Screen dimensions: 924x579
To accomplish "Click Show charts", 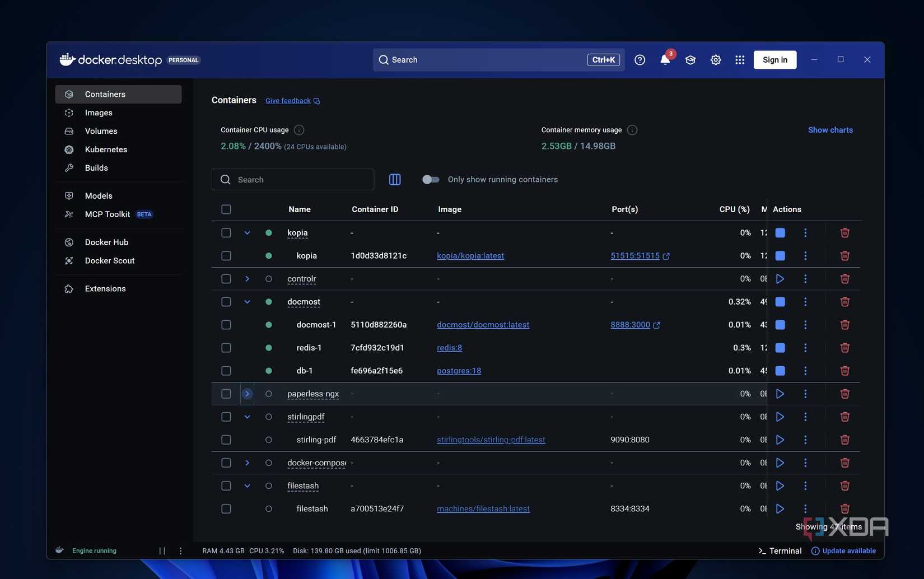I will (x=830, y=130).
